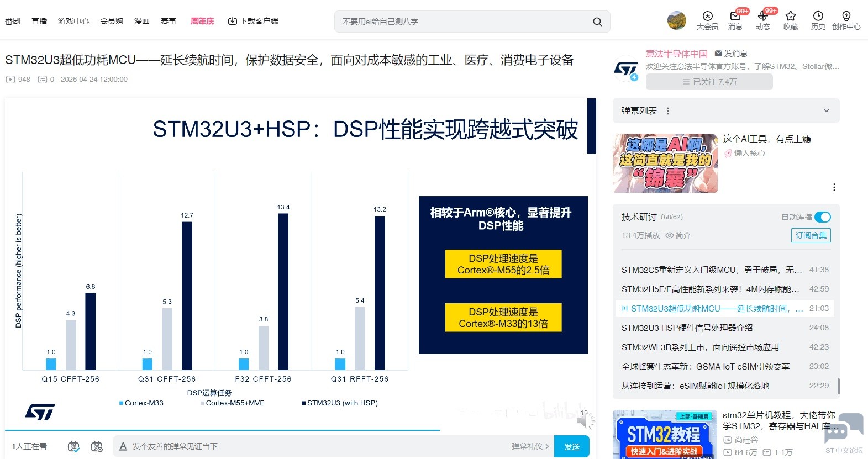Open danmaku text style A icon

123,446
